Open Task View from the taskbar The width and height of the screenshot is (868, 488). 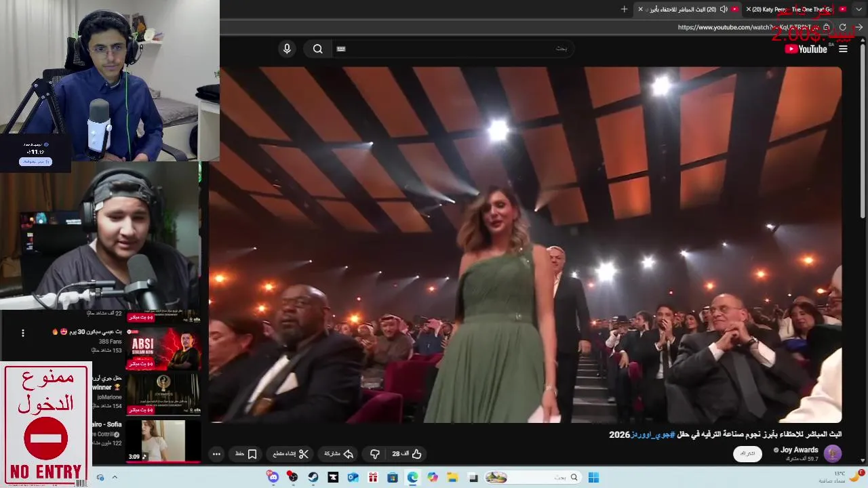[x=473, y=477]
